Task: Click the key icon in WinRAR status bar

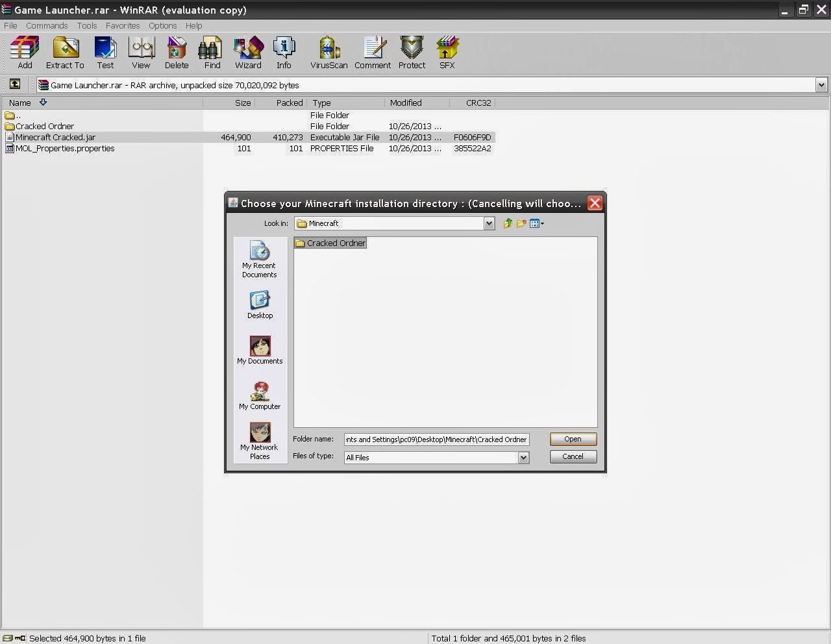Action: pos(20,638)
